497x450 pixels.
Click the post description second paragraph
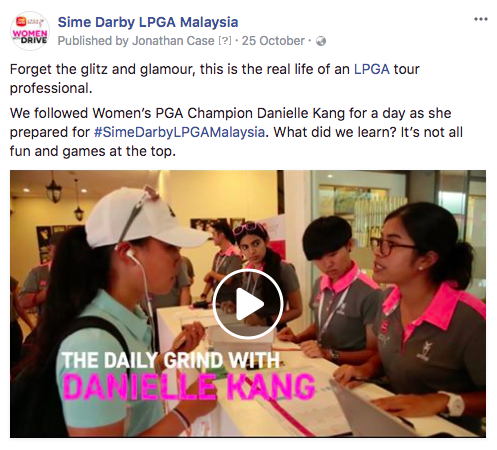[x=236, y=132]
